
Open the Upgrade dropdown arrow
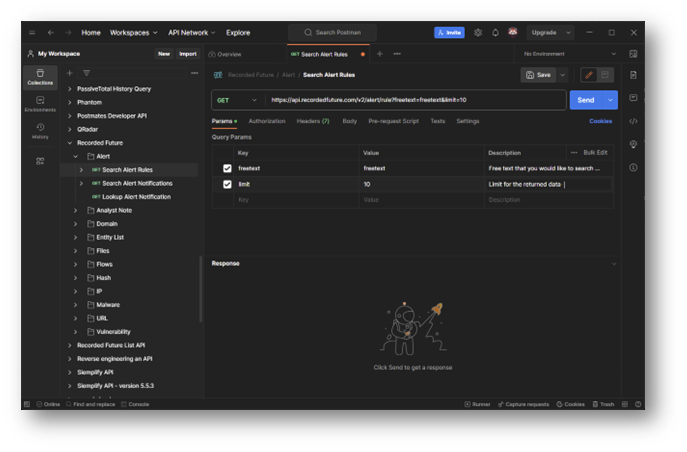[x=568, y=32]
